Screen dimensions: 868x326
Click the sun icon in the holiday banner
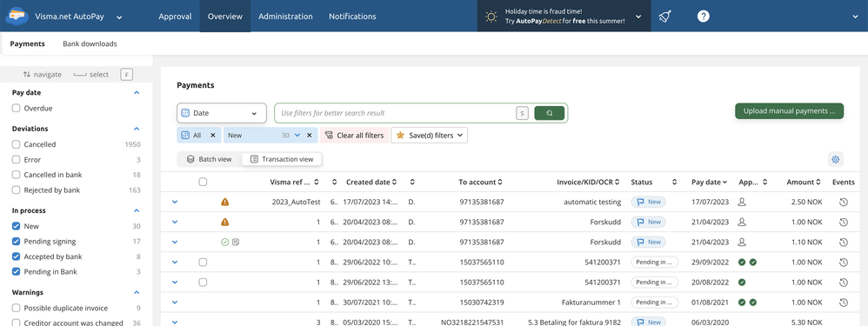click(491, 17)
